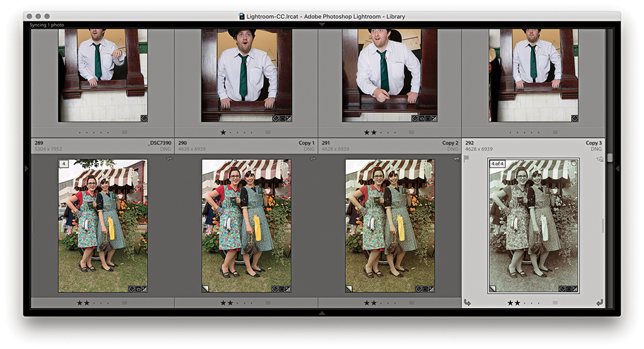This screenshot has height=349, width=644.
Task: Rotate photo 292 counter-clockwise with bottom-left arrow
Action: 467,302
